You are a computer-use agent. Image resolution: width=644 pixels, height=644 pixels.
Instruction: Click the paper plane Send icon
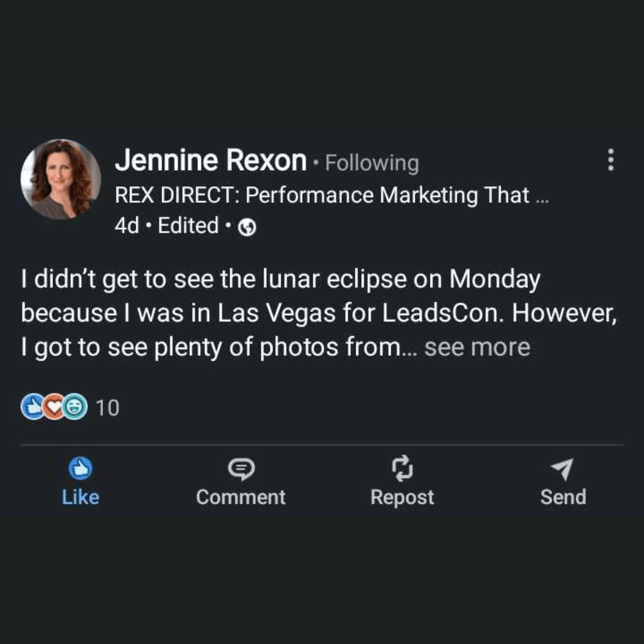(562, 470)
